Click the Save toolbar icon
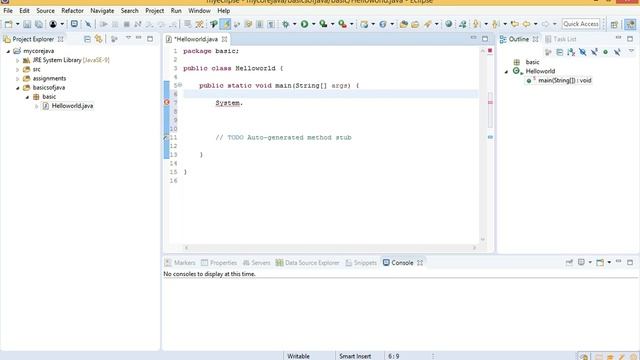The image size is (640, 360). click(x=27, y=24)
